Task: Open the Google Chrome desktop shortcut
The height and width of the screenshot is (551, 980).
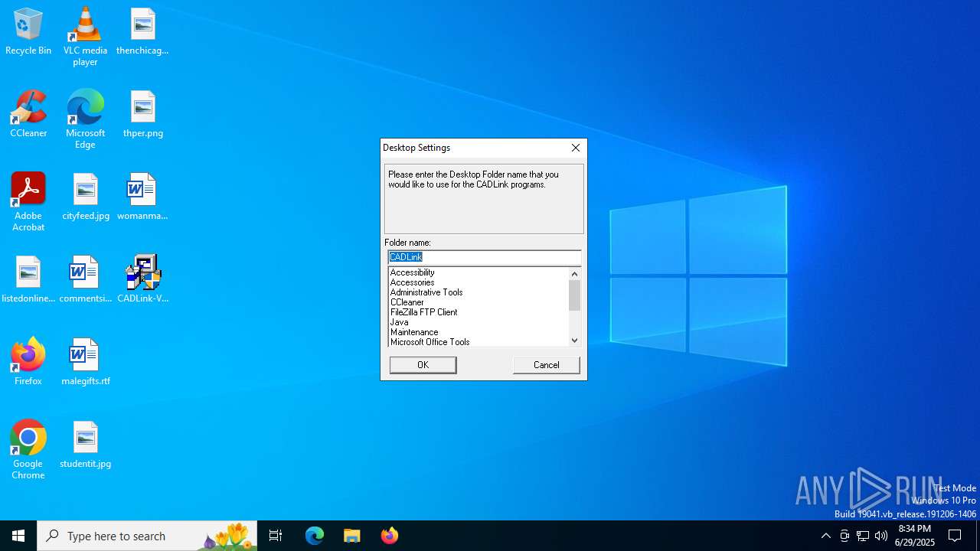Action: pos(28,450)
